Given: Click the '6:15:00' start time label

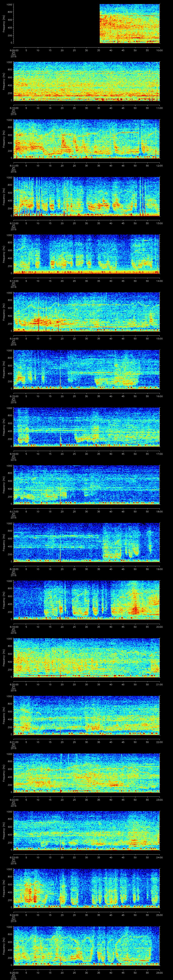Looking at the screenshot, I should pyautogui.click(x=14, y=396).
